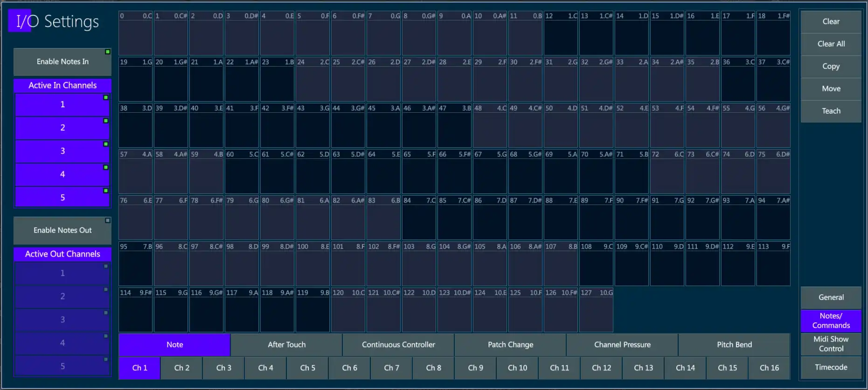Toggle Enable Notes In
This screenshot has height=390, width=868.
tap(62, 62)
